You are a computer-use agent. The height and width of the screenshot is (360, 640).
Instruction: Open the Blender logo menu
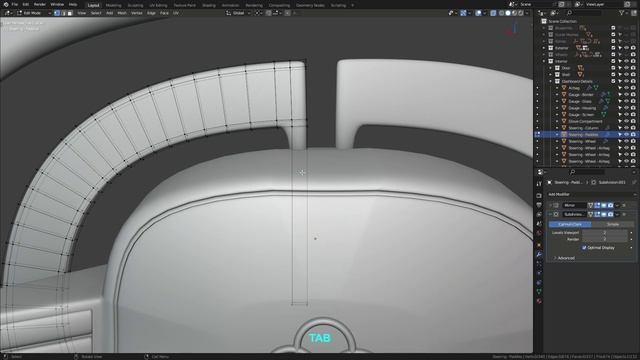6,4
